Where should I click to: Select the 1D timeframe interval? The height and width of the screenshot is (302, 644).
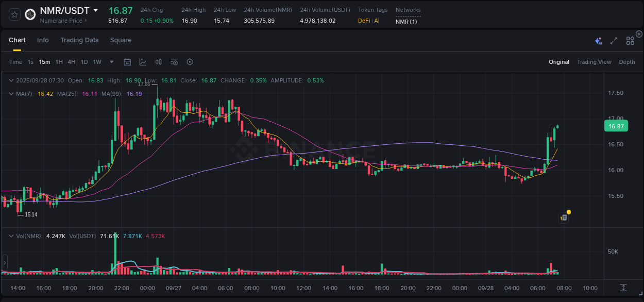click(83, 62)
